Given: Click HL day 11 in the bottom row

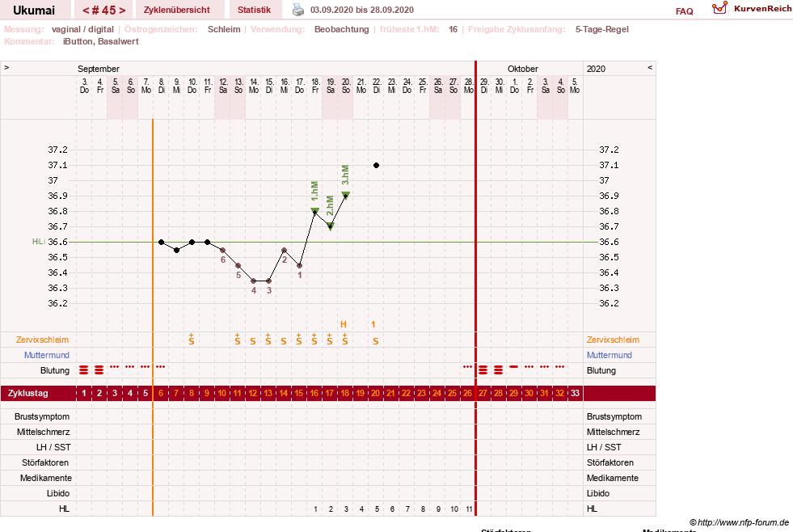Looking at the screenshot, I should pyautogui.click(x=469, y=509).
